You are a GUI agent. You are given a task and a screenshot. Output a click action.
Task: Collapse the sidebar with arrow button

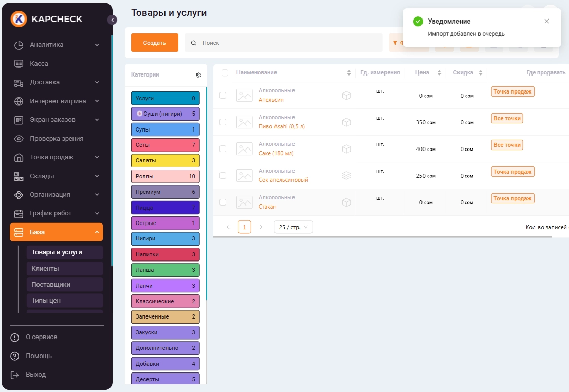[x=112, y=20]
